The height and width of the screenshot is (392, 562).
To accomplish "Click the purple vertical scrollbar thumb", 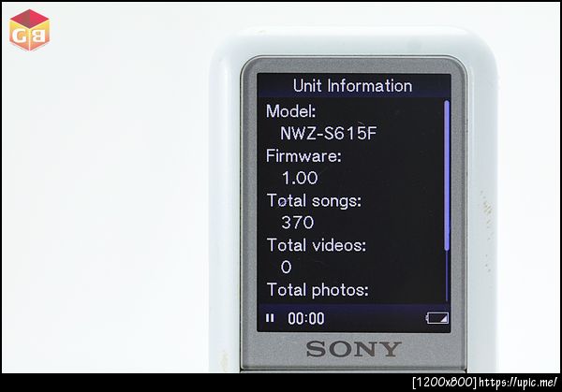I will 447,175.
